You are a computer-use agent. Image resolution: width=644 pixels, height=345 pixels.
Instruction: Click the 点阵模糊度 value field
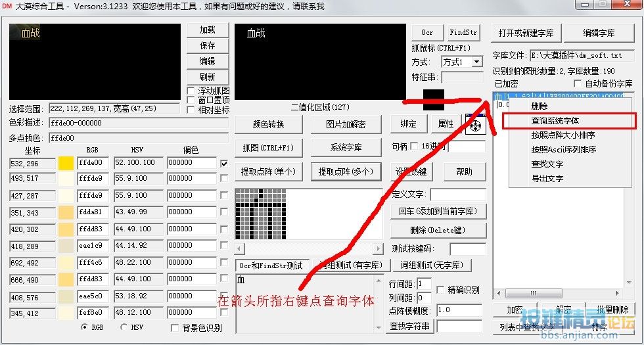pos(459,310)
